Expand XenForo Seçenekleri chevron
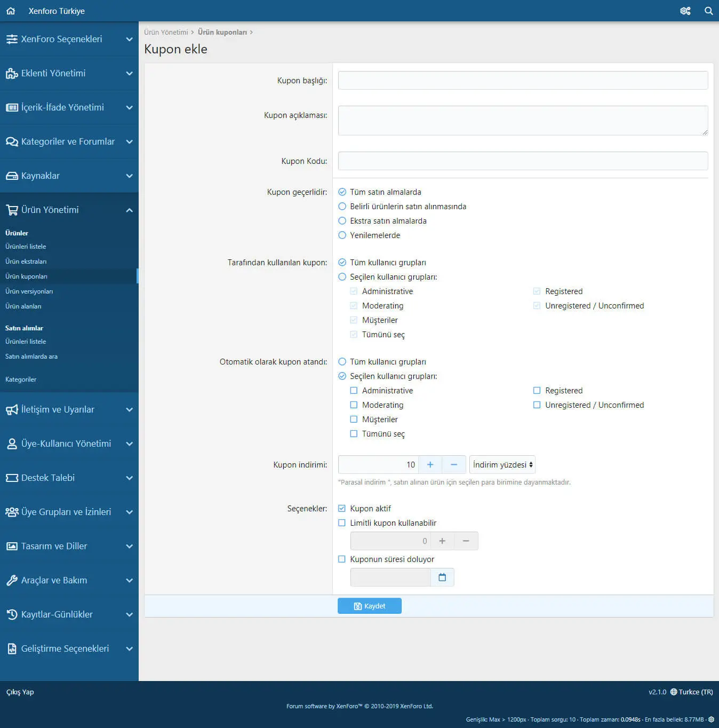Viewport: 719px width, 728px height. pos(129,39)
